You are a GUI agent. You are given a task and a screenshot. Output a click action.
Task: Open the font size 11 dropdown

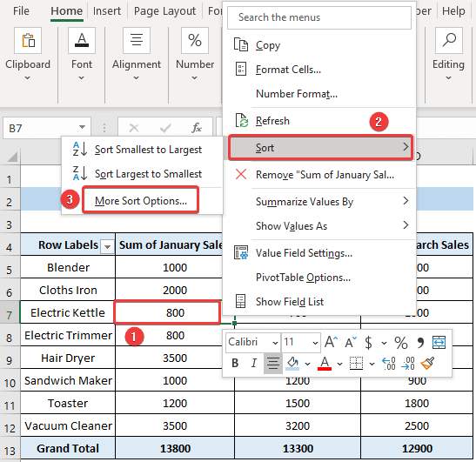click(315, 343)
